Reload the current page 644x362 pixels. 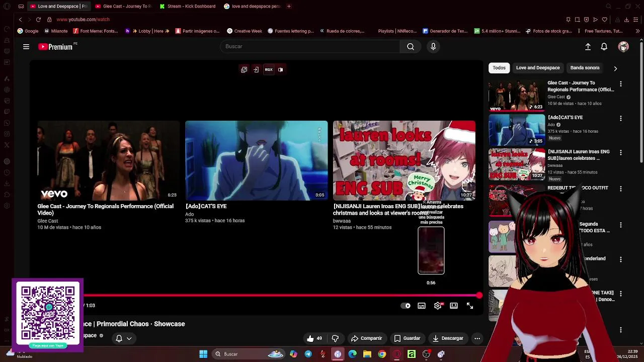tap(38, 20)
